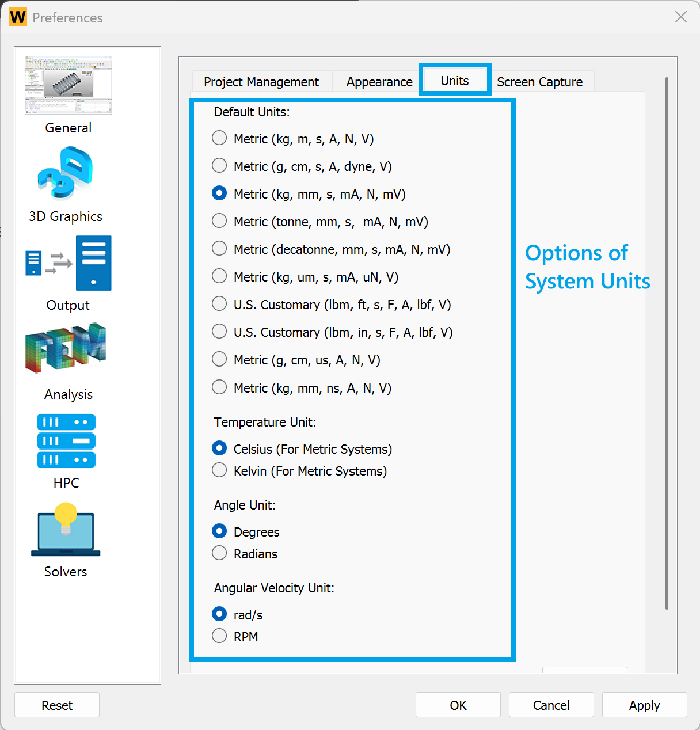Close the Preferences dialog
Screen dimensions: 700x730
(681, 17)
